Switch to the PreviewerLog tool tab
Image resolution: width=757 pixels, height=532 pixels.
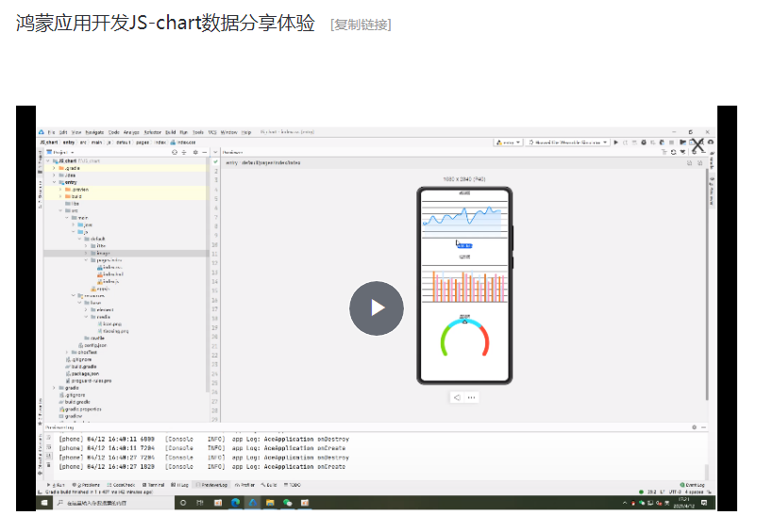click(211, 485)
